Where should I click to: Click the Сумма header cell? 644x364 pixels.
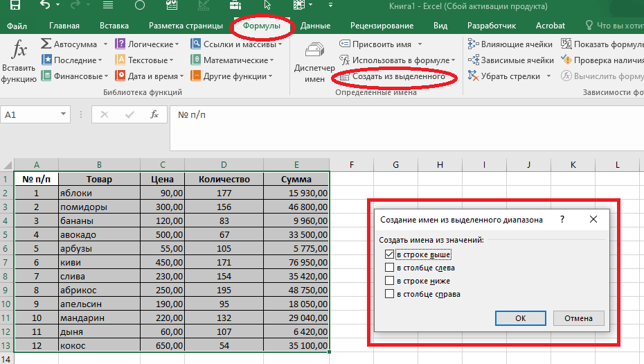pyautogui.click(x=296, y=180)
